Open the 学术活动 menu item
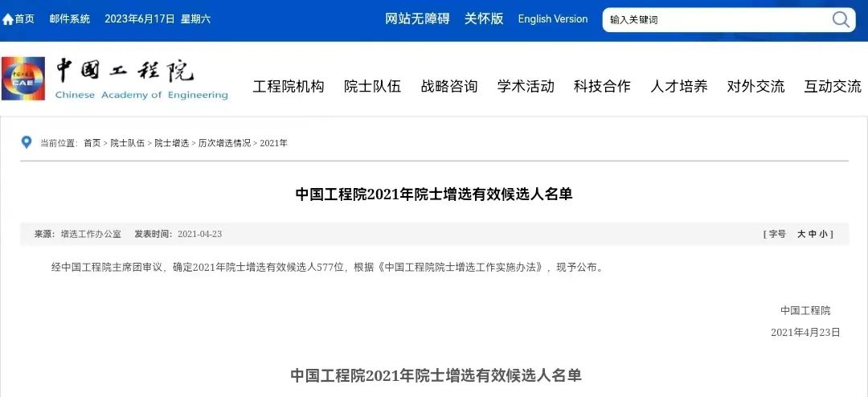This screenshot has width=868, height=397. coord(526,86)
